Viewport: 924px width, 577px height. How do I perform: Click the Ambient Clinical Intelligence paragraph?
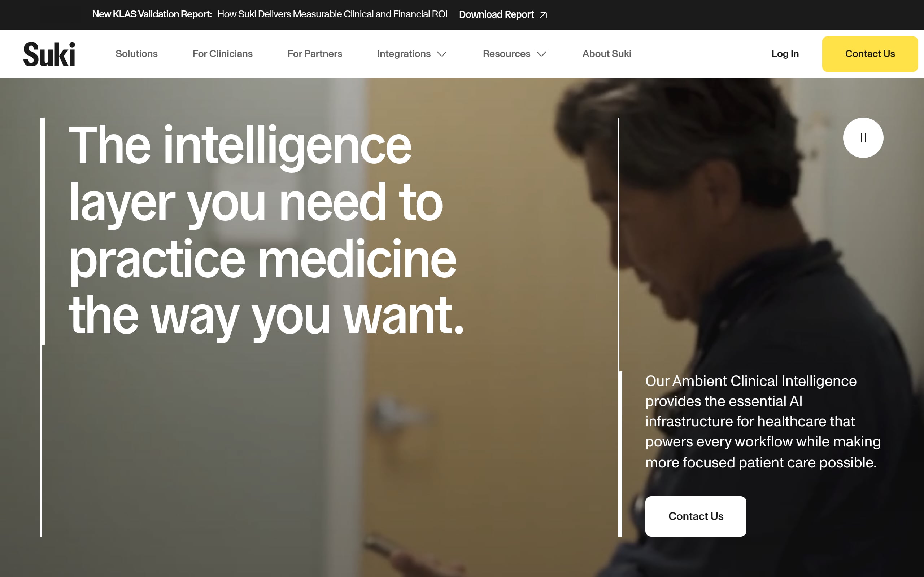point(763,421)
